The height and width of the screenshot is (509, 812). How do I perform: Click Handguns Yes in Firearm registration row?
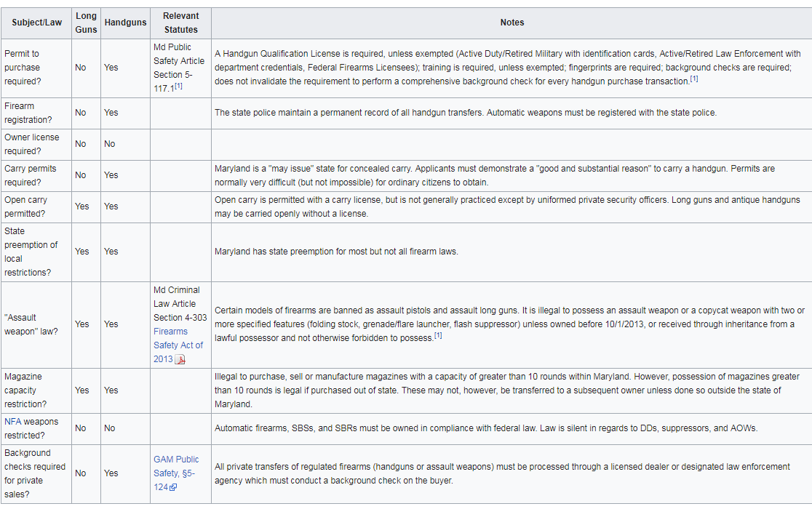111,113
